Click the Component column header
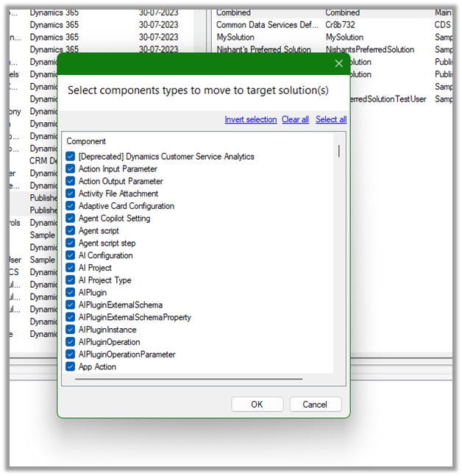462x476 pixels. point(87,141)
